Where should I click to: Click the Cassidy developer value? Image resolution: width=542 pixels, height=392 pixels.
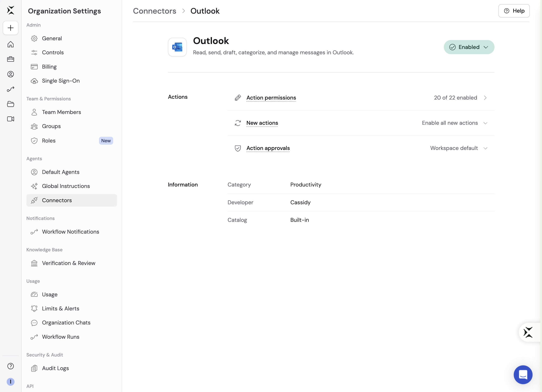(300, 202)
